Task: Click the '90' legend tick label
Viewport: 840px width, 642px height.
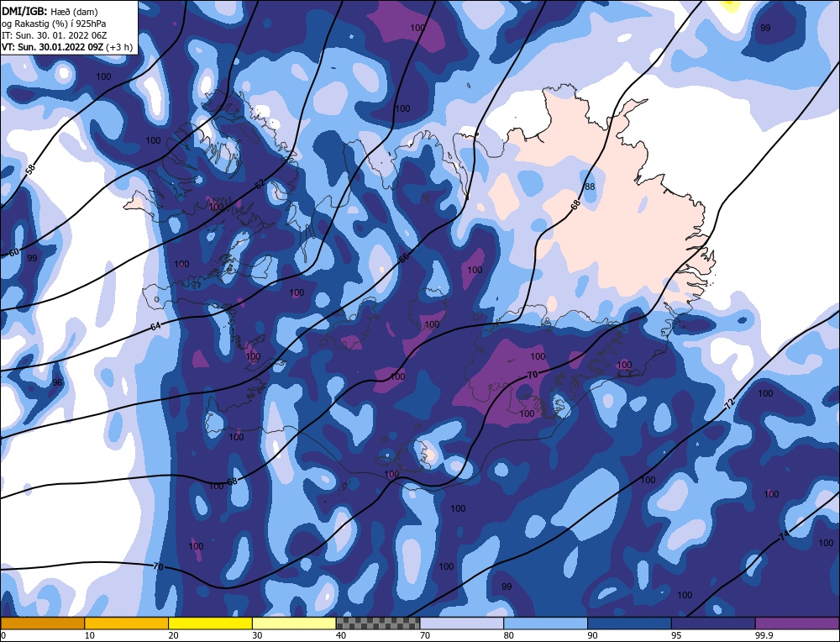Action: 593,635
